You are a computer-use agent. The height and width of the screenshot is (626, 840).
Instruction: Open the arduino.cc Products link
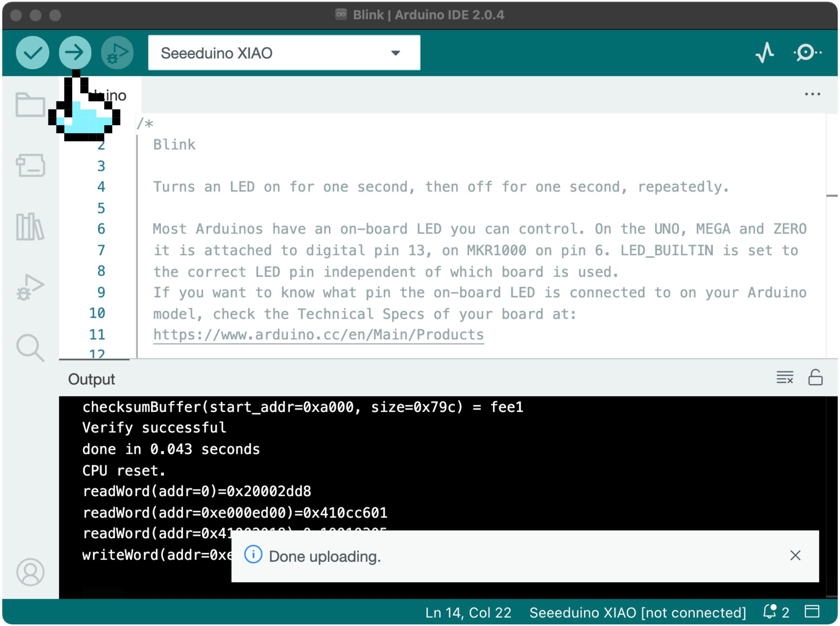318,335
